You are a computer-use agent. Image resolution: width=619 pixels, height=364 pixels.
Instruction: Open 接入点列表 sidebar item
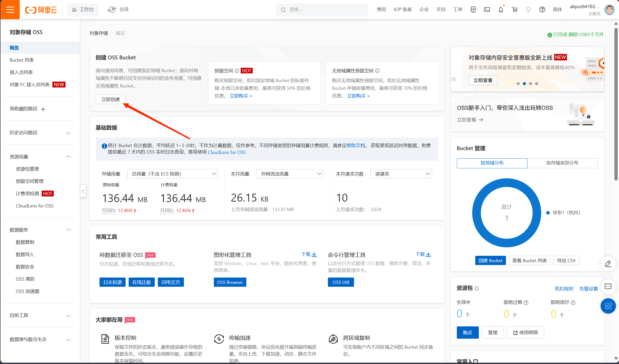tap(21, 72)
